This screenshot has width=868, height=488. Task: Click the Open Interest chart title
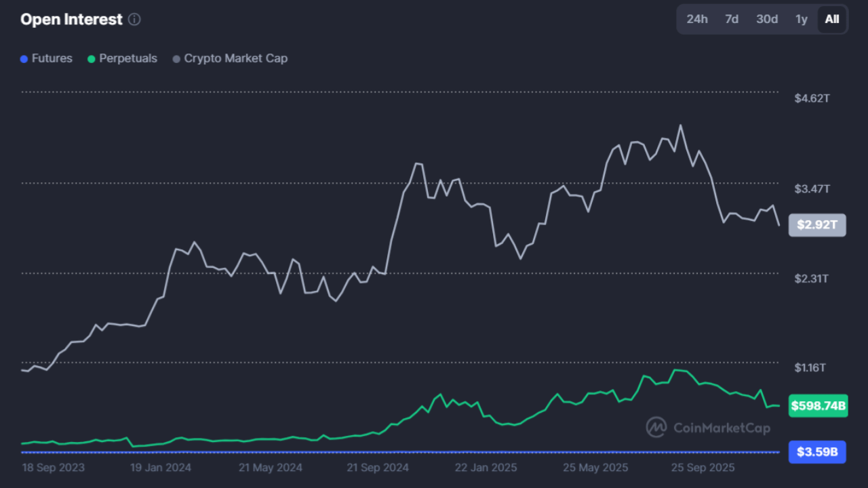pyautogui.click(x=71, y=20)
